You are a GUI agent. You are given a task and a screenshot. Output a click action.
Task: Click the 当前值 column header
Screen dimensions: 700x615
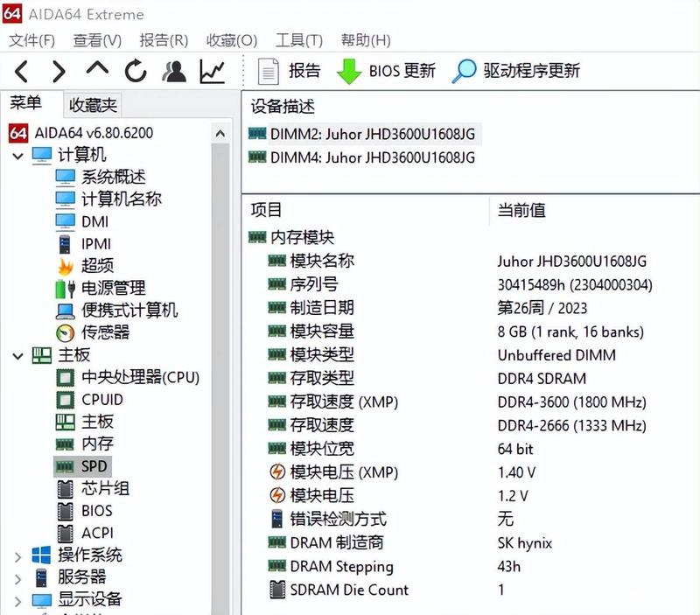click(x=521, y=210)
